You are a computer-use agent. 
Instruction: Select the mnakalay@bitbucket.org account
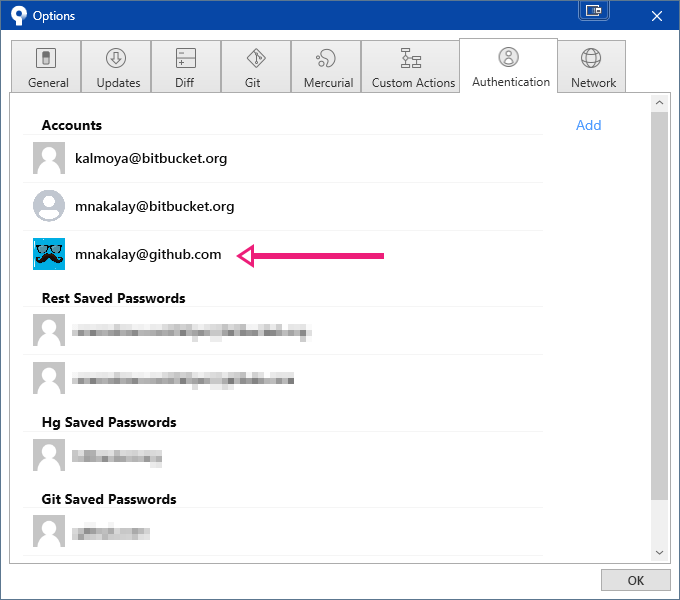point(283,206)
